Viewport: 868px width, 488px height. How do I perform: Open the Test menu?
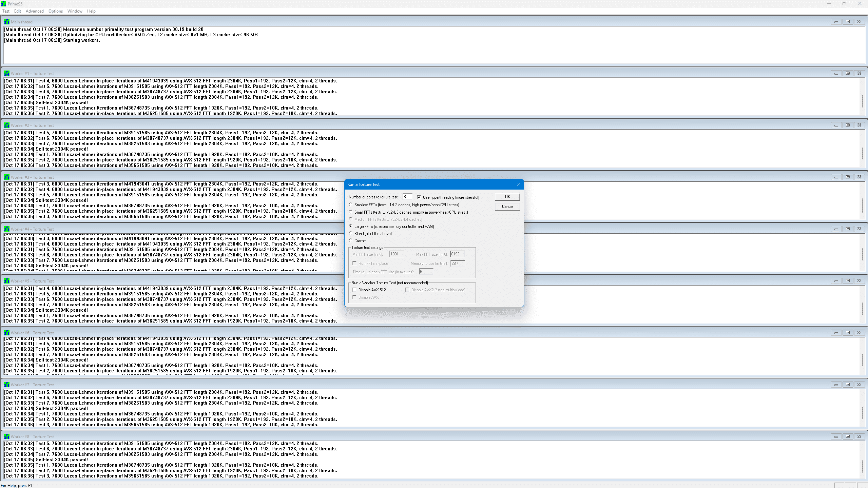6,11
